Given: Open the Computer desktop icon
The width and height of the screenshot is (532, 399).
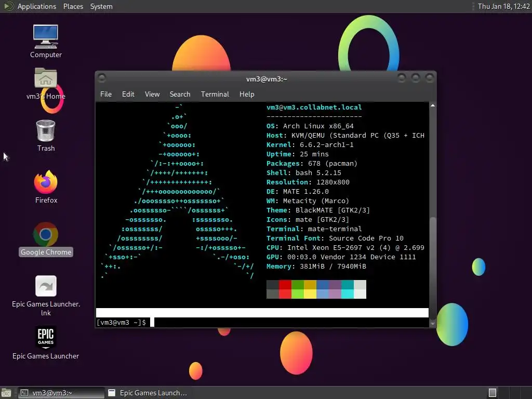Looking at the screenshot, I should (x=46, y=42).
